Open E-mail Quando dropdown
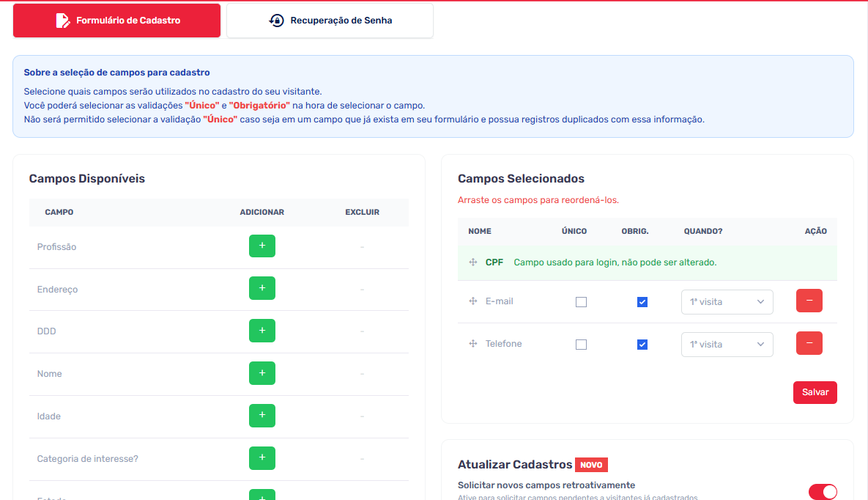Screen dimensions: 868x500 coord(727,302)
